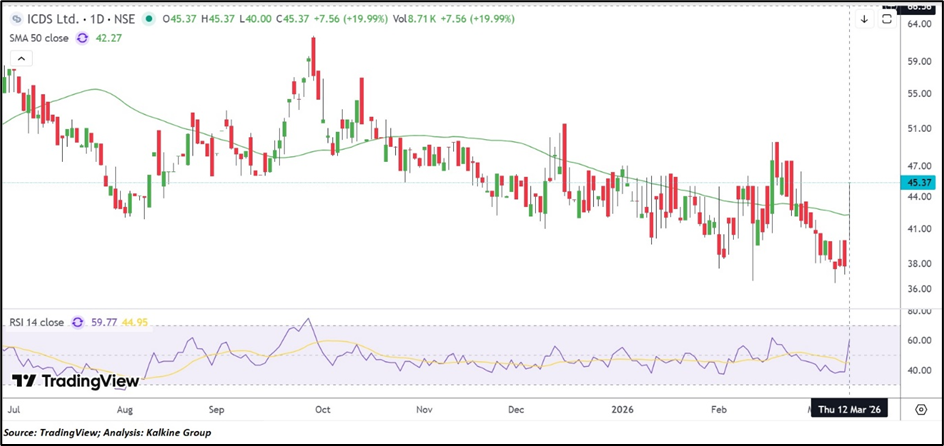Image resolution: width=944 pixels, height=446 pixels.
Task: Open chart settings gear at bottom right
Action: click(920, 409)
